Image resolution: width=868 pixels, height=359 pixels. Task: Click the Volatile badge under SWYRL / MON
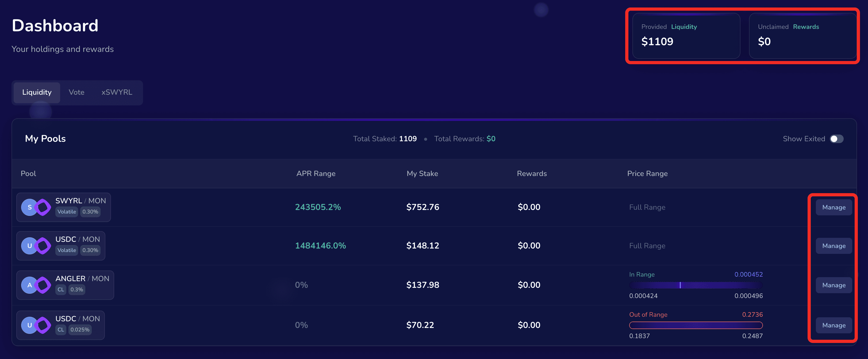tap(67, 212)
